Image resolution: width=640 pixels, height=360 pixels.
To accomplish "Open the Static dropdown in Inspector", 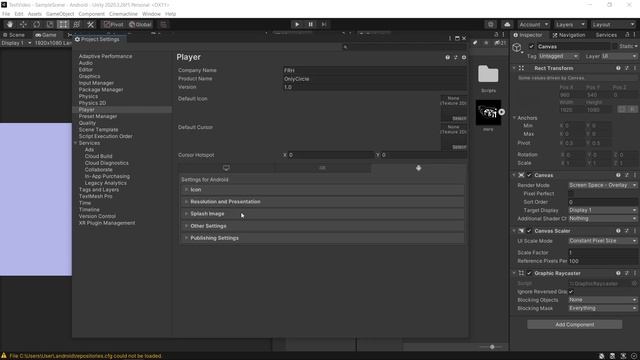I will pos(628,47).
